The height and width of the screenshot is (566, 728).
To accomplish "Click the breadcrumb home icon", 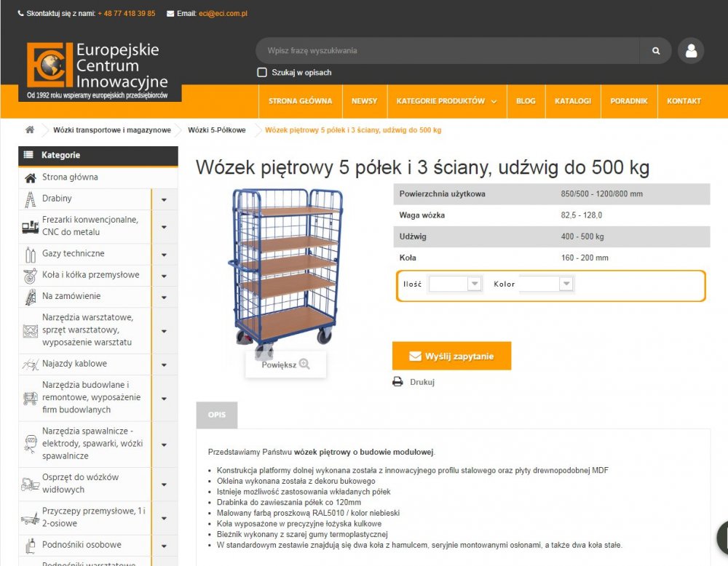I will 30,130.
